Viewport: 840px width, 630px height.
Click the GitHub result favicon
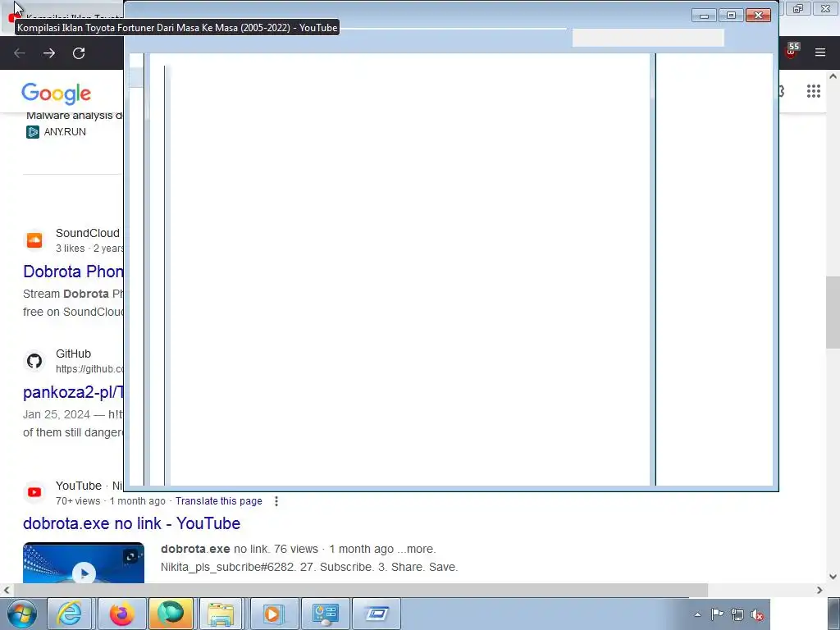point(34,361)
